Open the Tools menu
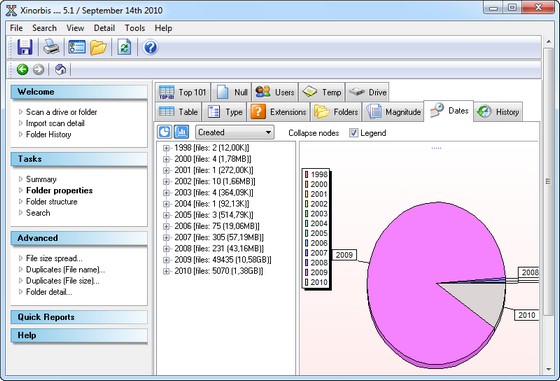 pyautogui.click(x=135, y=28)
